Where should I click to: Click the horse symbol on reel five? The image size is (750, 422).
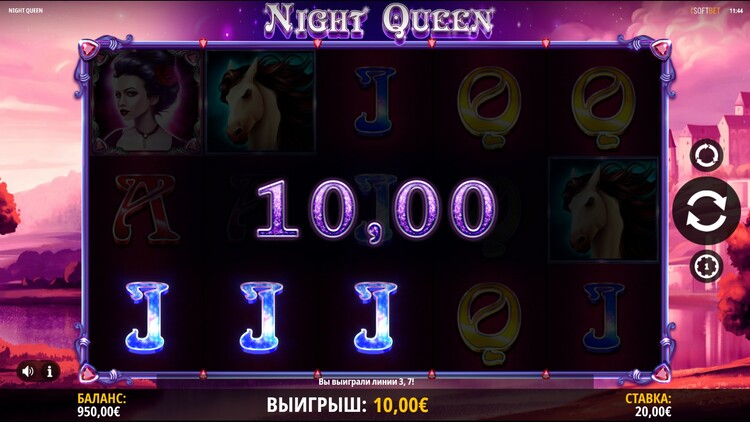tap(603, 210)
